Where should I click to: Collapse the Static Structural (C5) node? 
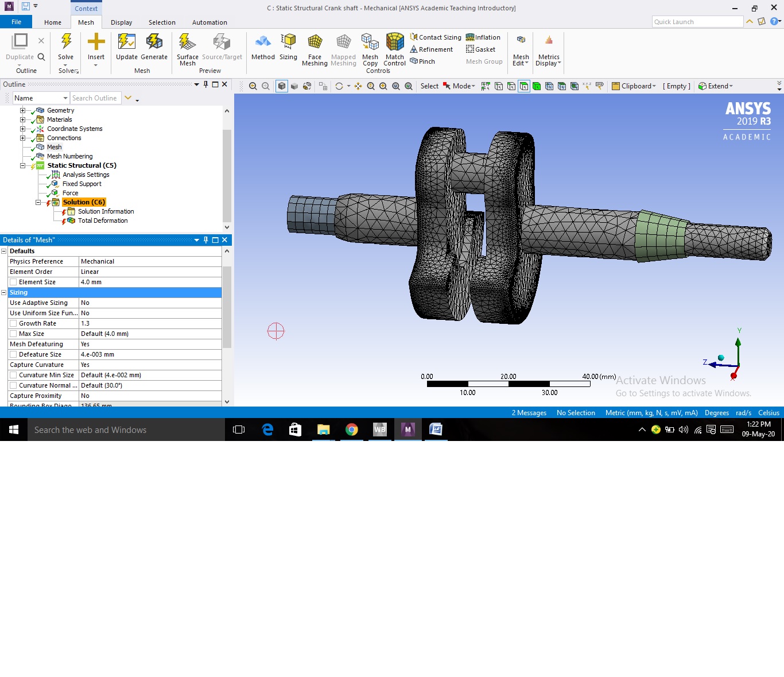pos(22,165)
